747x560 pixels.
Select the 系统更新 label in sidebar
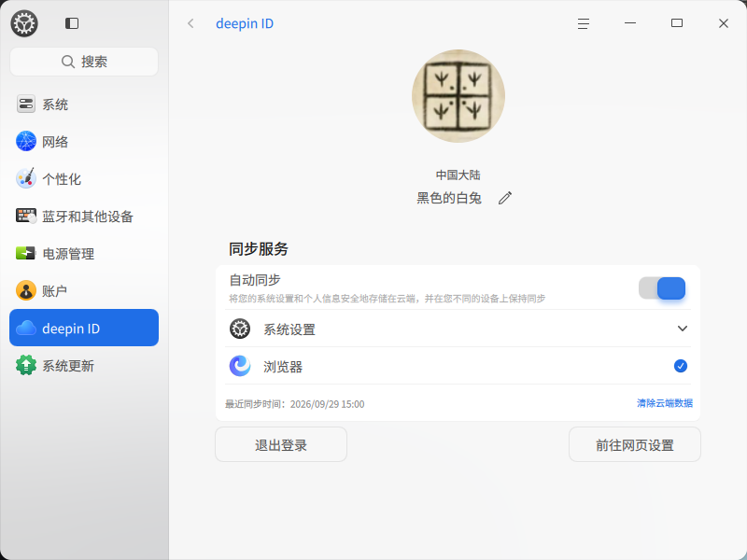pos(68,366)
